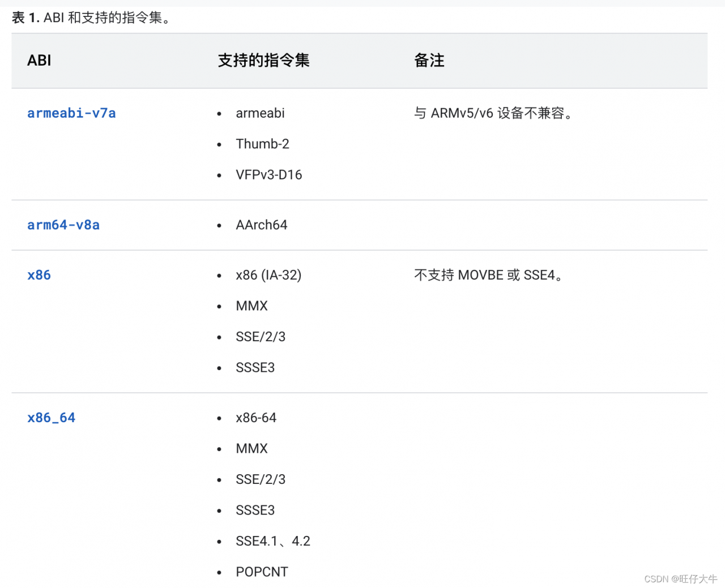Open the armeabi-v7a documentation link
Viewport: 725px width, 588px height.
pos(71,113)
